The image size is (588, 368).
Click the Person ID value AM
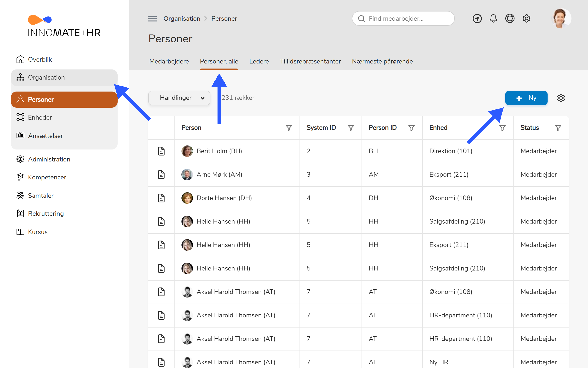[373, 175]
